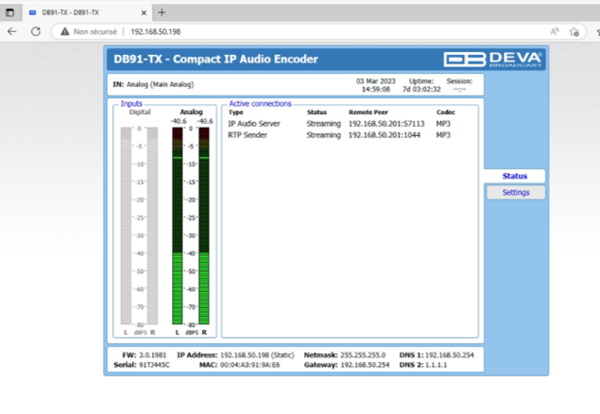Click the Digital input label
This screenshot has height=414, width=600.
pyautogui.click(x=140, y=112)
